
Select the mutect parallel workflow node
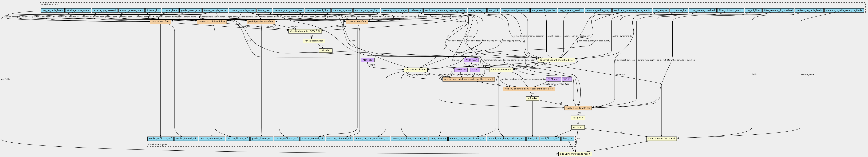tap(212, 22)
